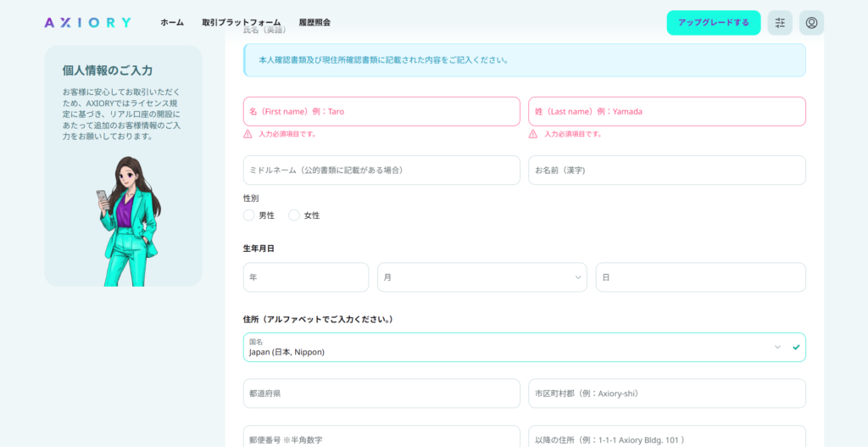This screenshot has width=868, height=447.
Task: Click the お名前（漢字） input field
Action: coord(667,170)
